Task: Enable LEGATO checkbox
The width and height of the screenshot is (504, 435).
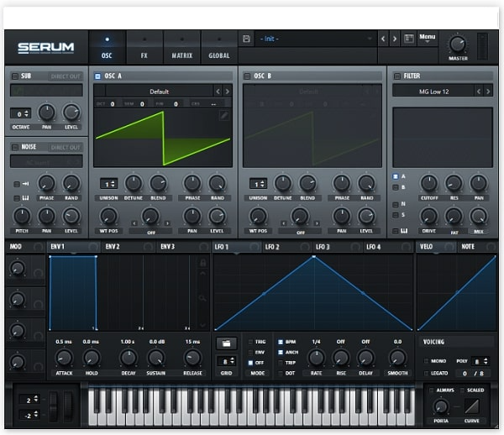Action: tap(426, 373)
